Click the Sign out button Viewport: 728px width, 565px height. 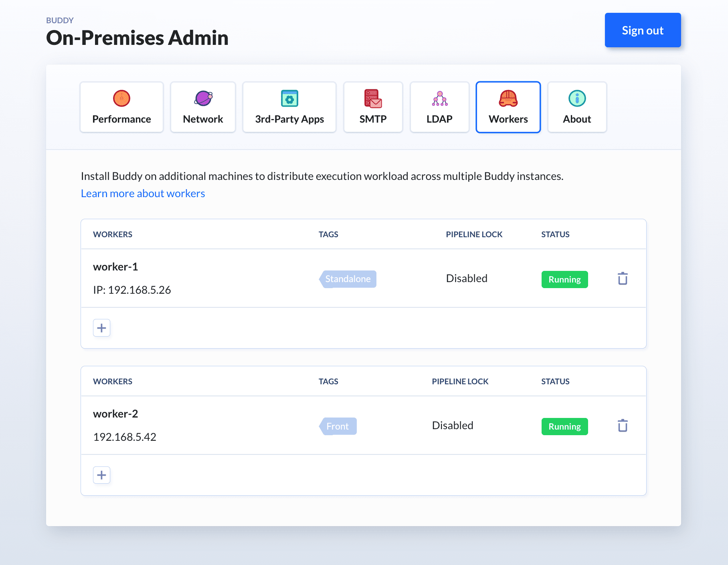[643, 30]
